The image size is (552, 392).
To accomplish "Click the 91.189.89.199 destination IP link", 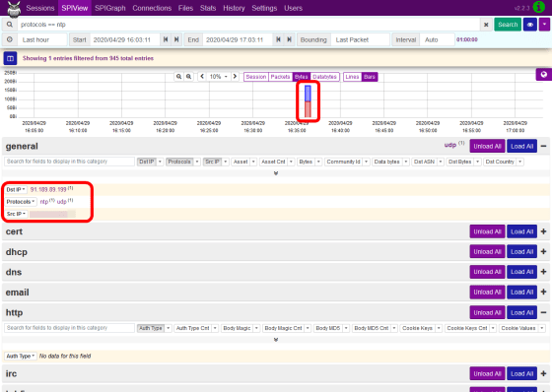I will pyautogui.click(x=48, y=190).
